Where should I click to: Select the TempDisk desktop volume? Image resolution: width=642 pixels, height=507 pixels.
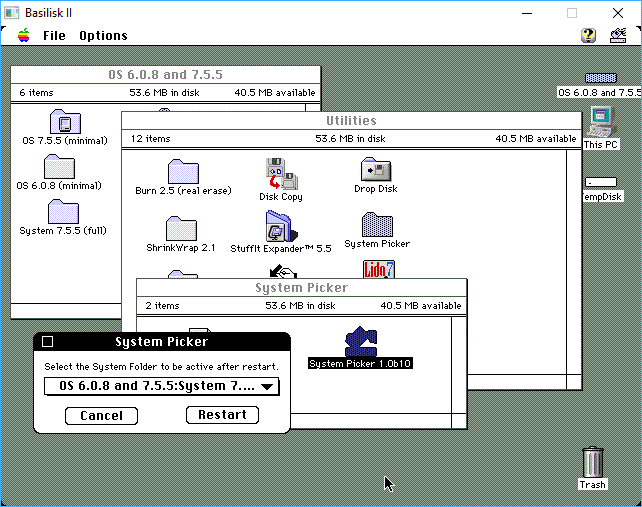click(x=601, y=182)
